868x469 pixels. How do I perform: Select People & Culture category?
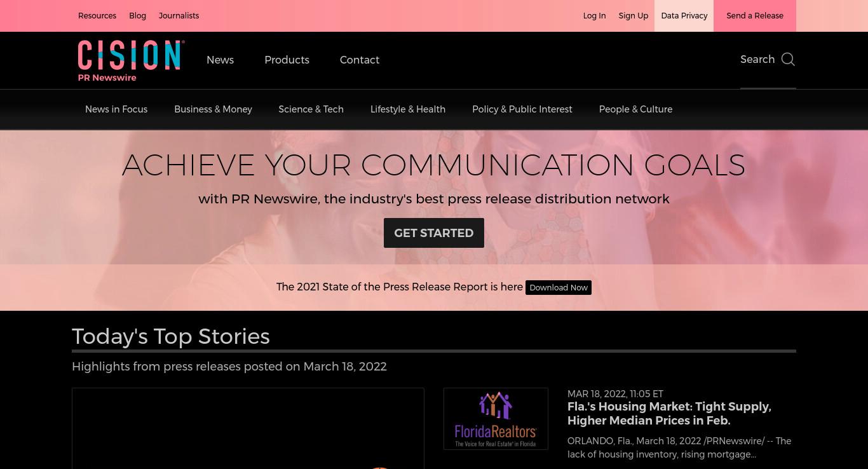[x=635, y=109]
